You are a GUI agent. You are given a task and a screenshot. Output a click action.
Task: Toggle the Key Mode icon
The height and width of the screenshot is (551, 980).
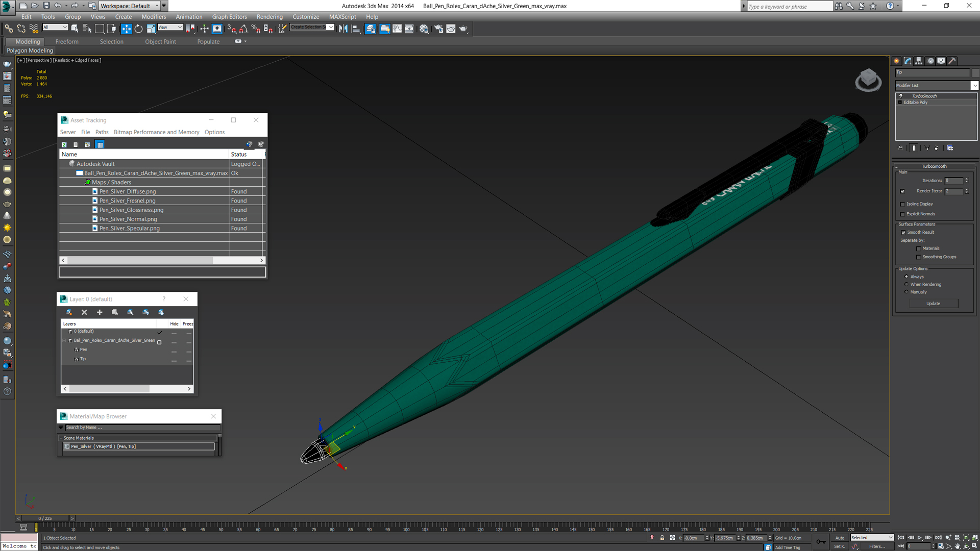(901, 546)
